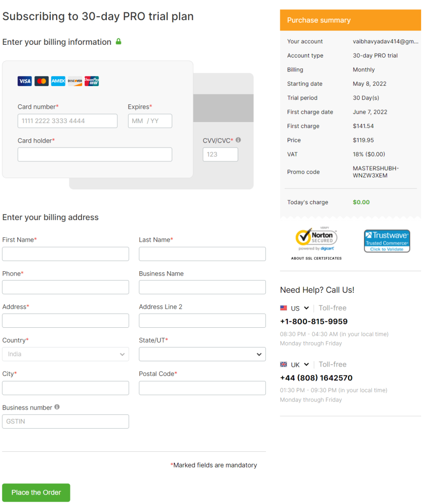Open the Country dropdown showing India

point(65,354)
